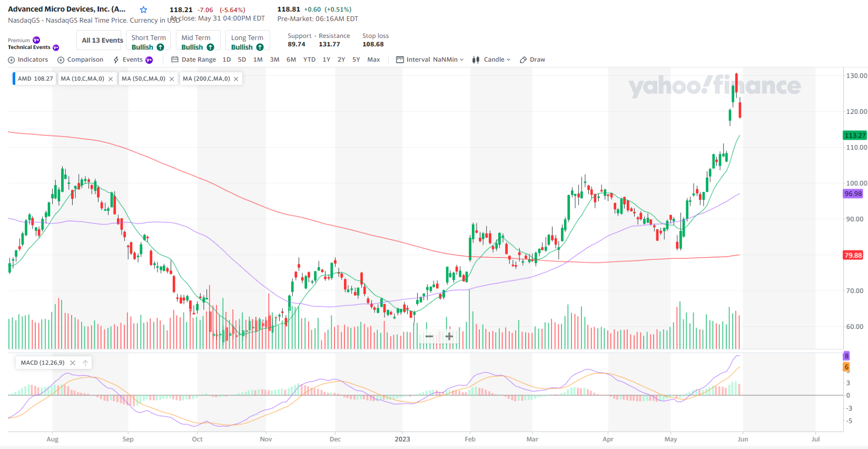Image resolution: width=868 pixels, height=449 pixels.
Task: Click MA (200,C,MA,0) indicator label
Action: (206, 79)
